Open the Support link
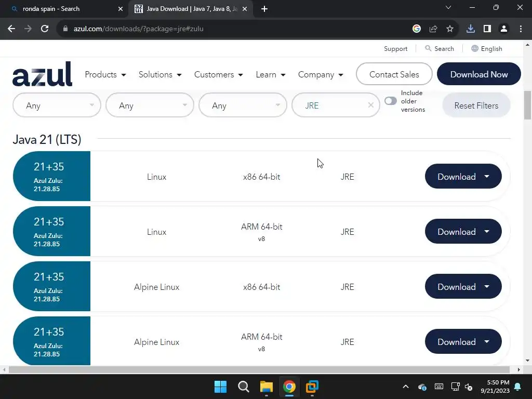532x399 pixels. (395, 48)
